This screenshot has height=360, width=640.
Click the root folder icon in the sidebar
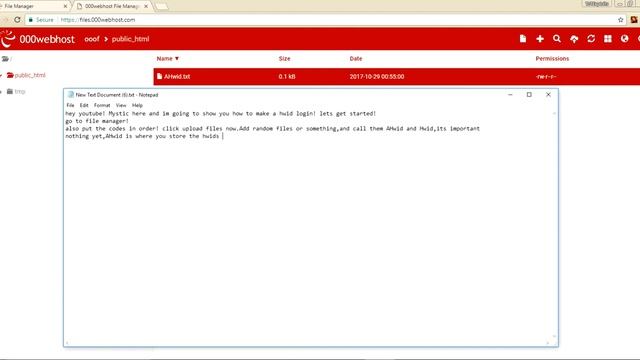tap(5, 59)
